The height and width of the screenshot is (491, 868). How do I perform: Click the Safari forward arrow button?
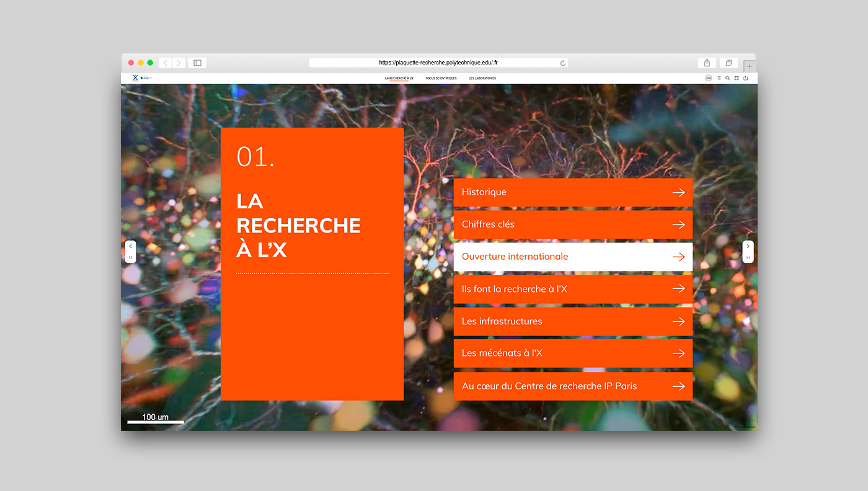(179, 63)
